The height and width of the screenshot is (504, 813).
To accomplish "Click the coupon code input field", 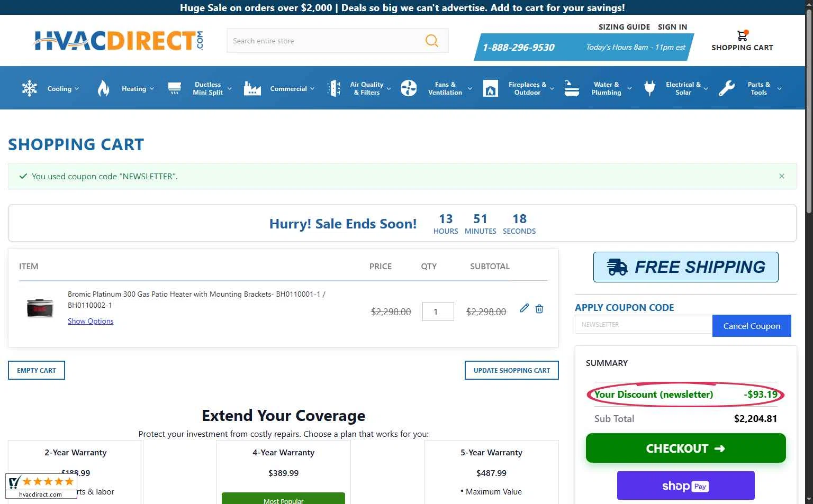I will click(644, 324).
